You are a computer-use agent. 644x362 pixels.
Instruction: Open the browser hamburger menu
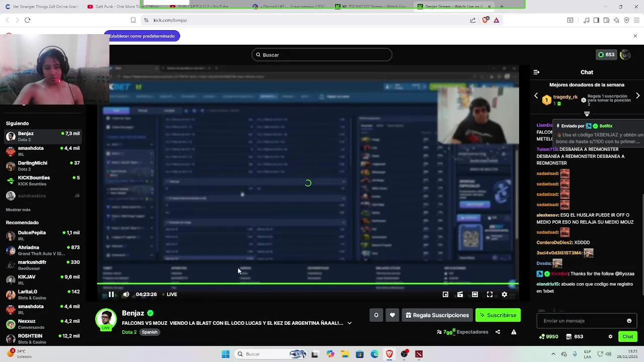(x=637, y=20)
